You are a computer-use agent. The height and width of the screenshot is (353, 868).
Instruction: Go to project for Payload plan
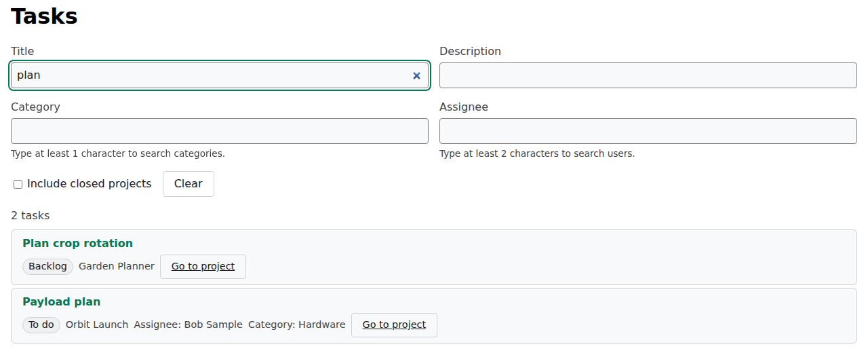point(394,324)
